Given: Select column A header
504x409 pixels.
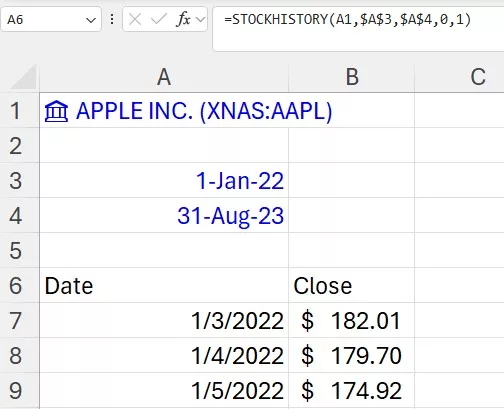Looking at the screenshot, I should tap(164, 77).
